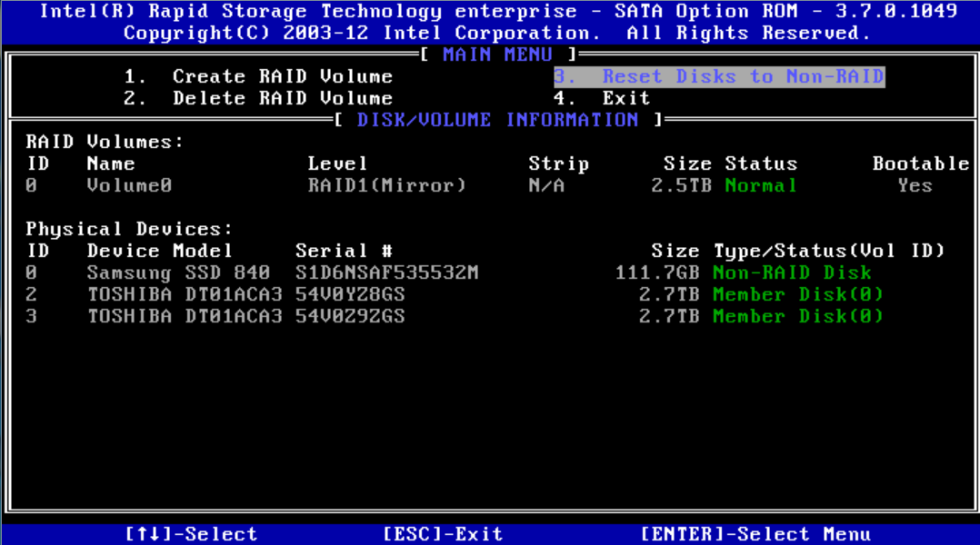Click the Size column header in RAID Volumes
The width and height of the screenshot is (980, 545).
pyautogui.click(x=687, y=163)
